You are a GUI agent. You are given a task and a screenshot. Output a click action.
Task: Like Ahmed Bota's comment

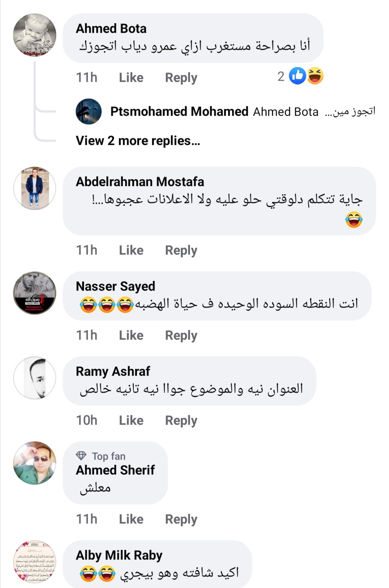tap(131, 78)
